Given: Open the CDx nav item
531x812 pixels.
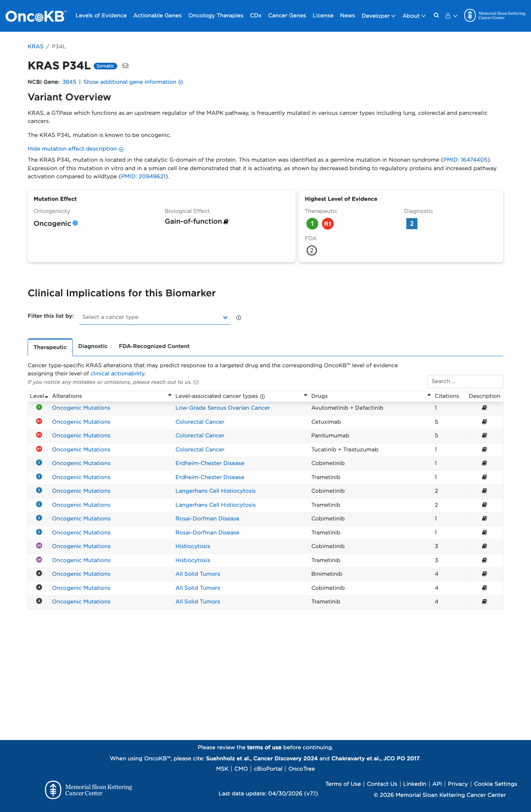Looking at the screenshot, I should coord(256,16).
